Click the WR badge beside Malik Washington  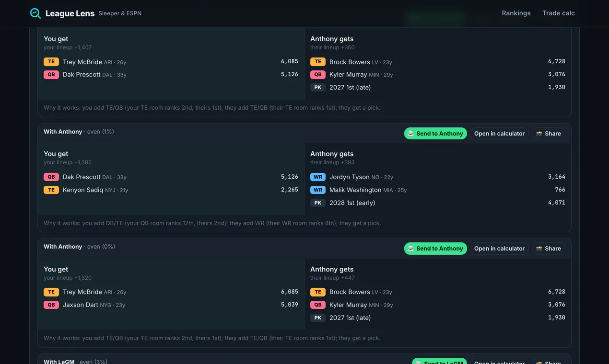[x=318, y=190]
